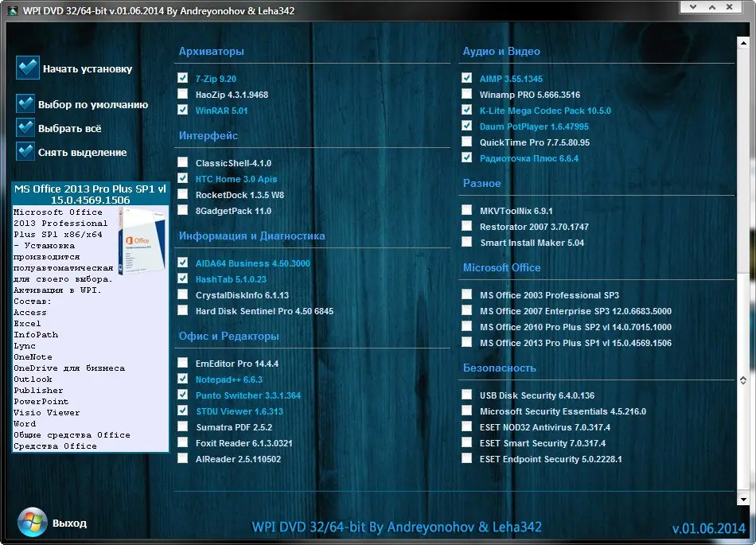Screen dimensions: 756x545
Task: Click the MS Office 2013 box thumbnail
Action: click(142, 241)
